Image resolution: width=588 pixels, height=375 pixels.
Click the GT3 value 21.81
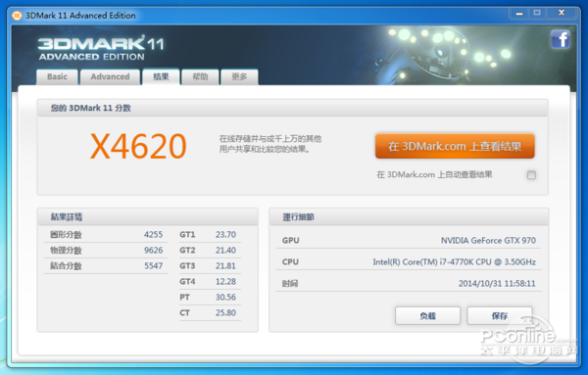click(225, 266)
